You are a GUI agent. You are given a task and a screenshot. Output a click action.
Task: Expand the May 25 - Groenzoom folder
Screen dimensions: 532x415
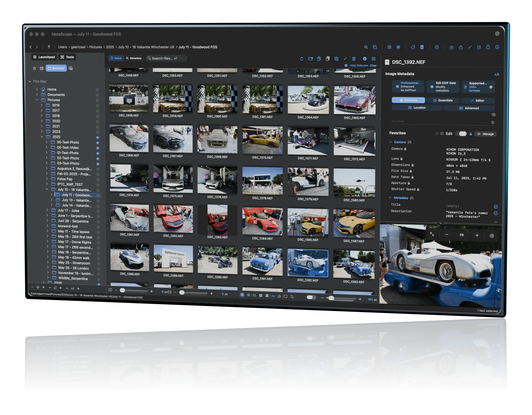pos(48,262)
